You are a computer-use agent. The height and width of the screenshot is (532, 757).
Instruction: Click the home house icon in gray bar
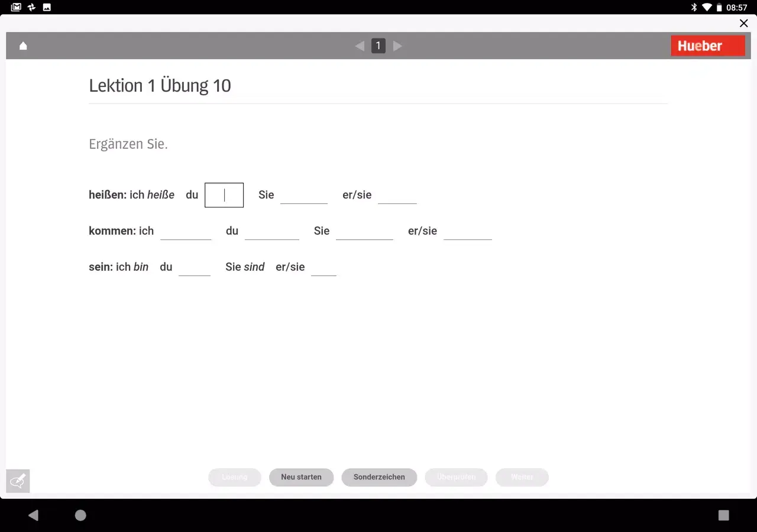23,45
